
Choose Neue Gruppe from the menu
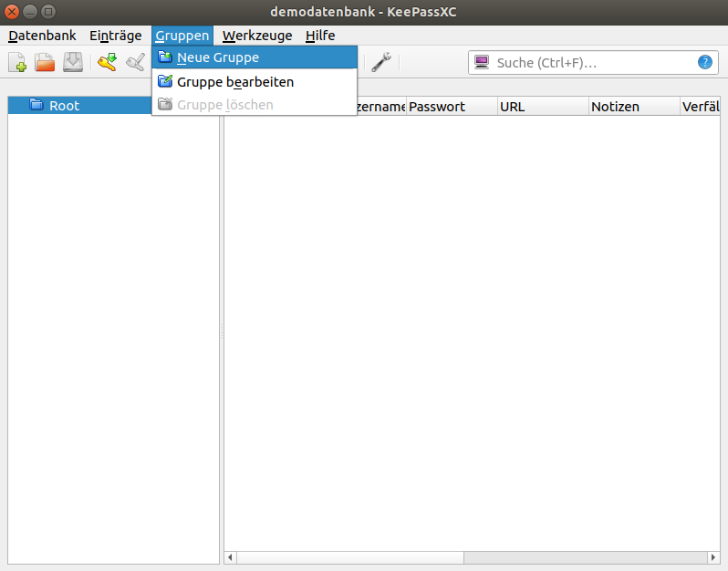click(x=218, y=57)
